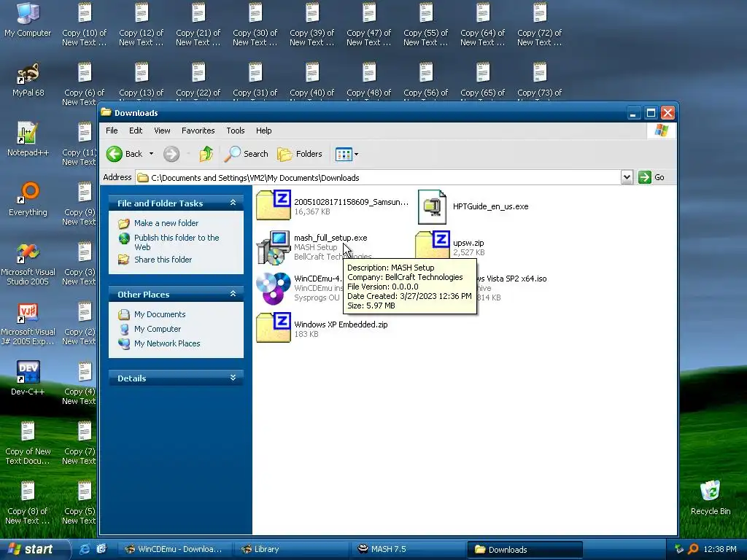Select the Vista SP2 x64.iso file name
747x560 pixels.
click(x=512, y=279)
